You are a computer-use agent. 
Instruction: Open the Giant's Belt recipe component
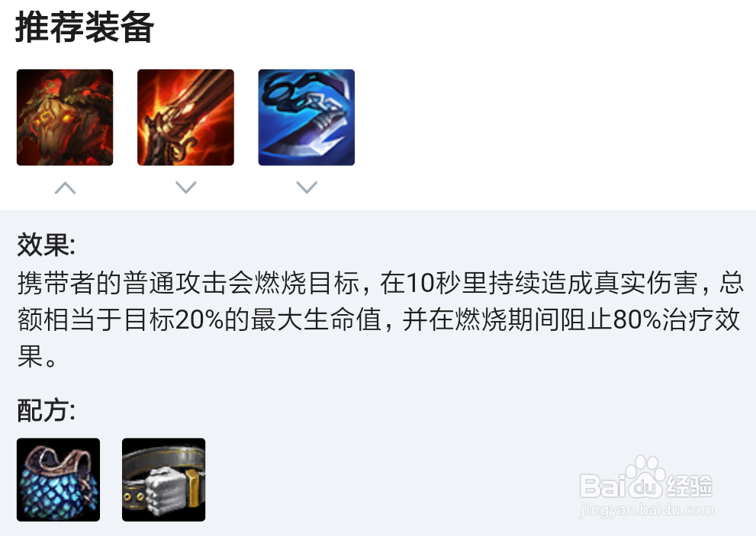click(x=164, y=480)
